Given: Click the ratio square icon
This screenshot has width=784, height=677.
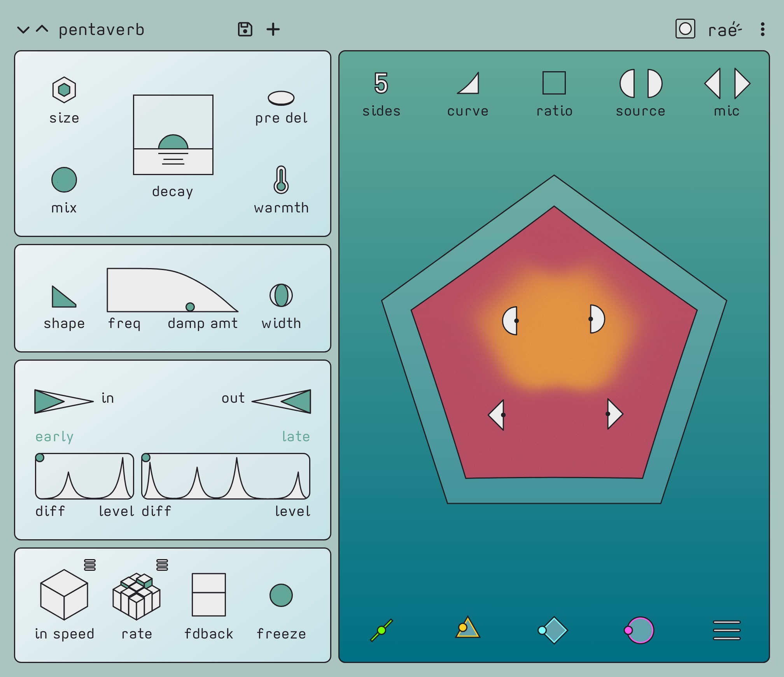Looking at the screenshot, I should pyautogui.click(x=554, y=83).
